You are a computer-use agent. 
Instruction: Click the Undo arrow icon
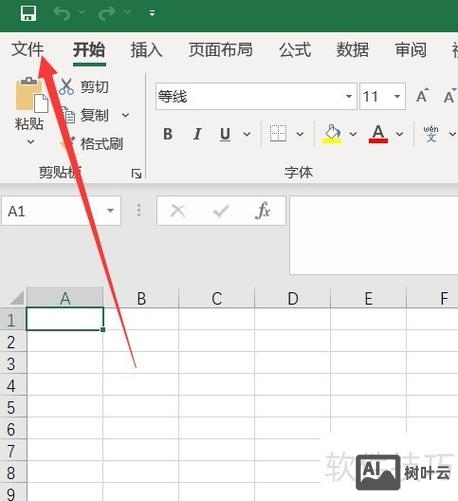pyautogui.click(x=62, y=13)
